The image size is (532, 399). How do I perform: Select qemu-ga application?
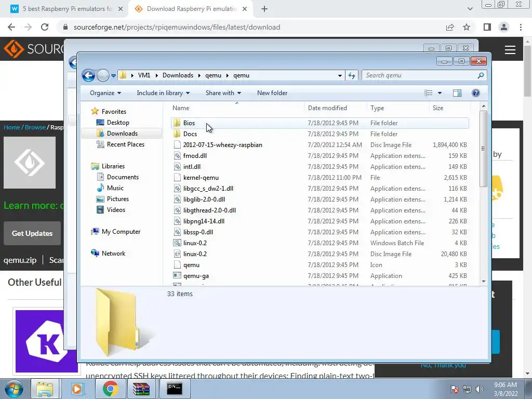click(320, 276)
